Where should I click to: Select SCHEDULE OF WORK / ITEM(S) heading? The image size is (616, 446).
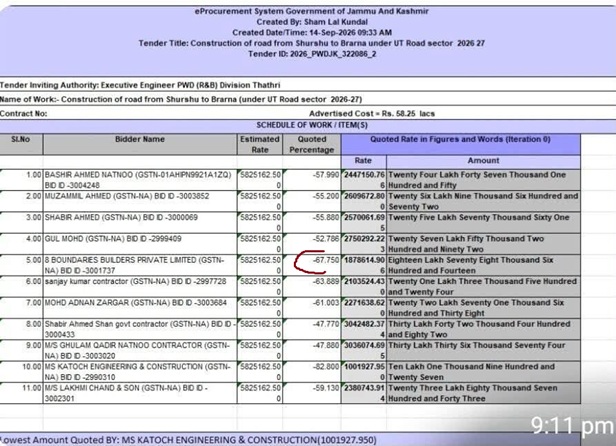[x=312, y=125]
